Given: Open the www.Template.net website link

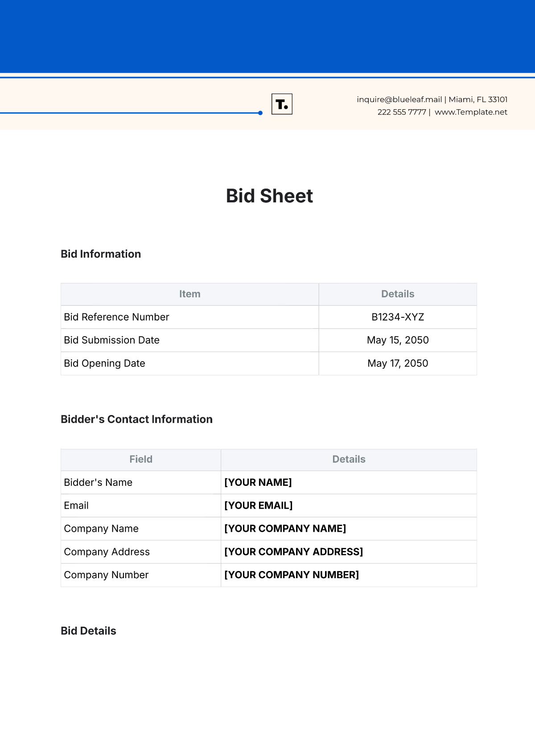Looking at the screenshot, I should (471, 112).
